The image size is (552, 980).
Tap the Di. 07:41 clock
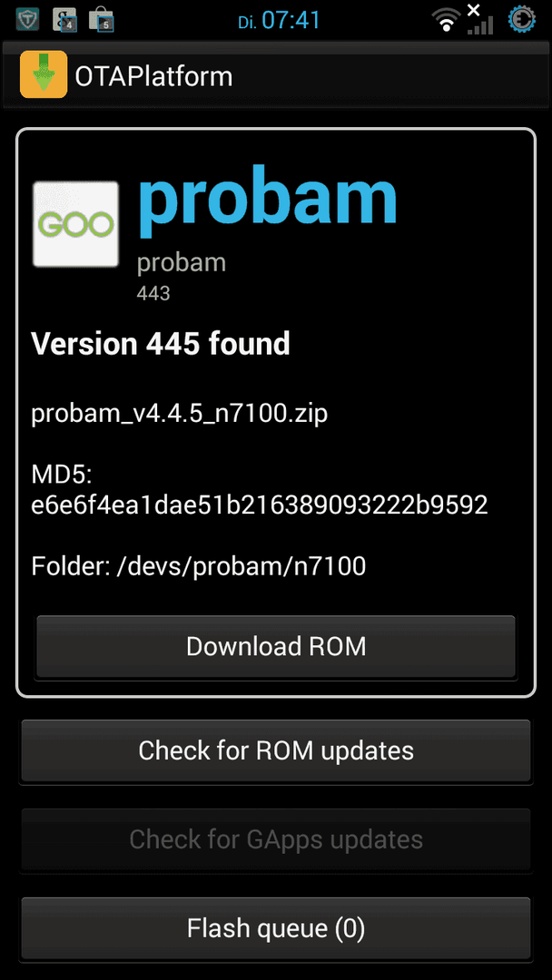pyautogui.click(x=279, y=20)
